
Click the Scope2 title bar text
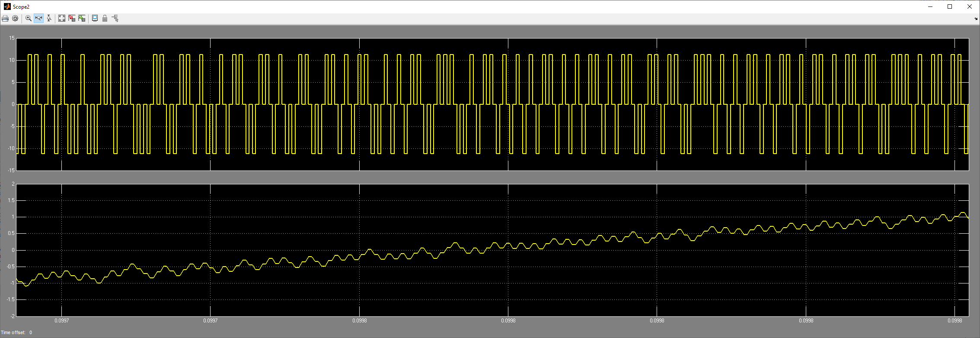(x=21, y=6)
